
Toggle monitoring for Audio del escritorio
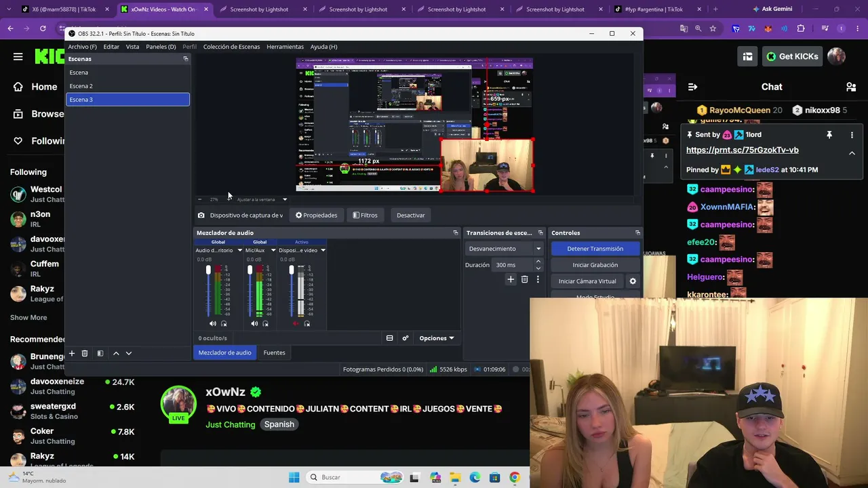(224, 324)
